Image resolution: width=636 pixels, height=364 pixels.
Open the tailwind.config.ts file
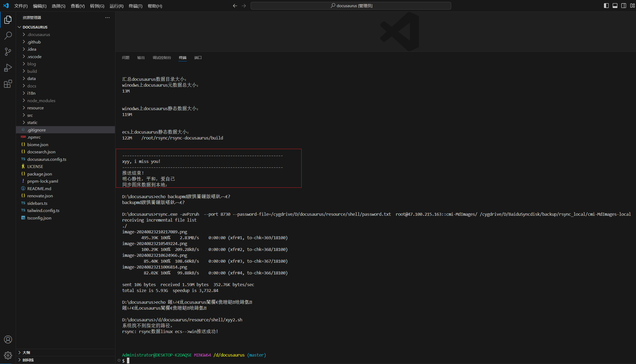tap(65, 210)
